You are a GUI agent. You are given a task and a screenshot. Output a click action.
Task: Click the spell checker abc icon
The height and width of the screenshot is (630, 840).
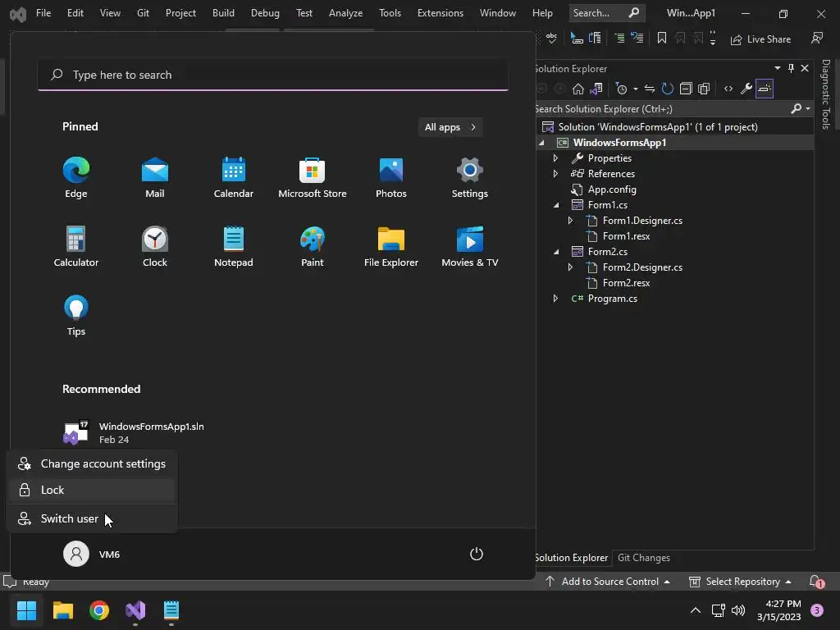[551, 39]
